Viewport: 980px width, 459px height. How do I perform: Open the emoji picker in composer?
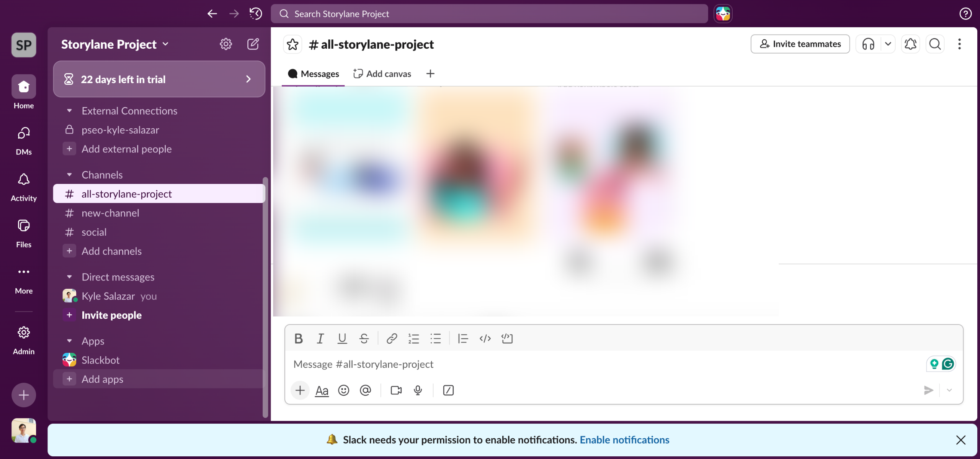click(x=343, y=390)
